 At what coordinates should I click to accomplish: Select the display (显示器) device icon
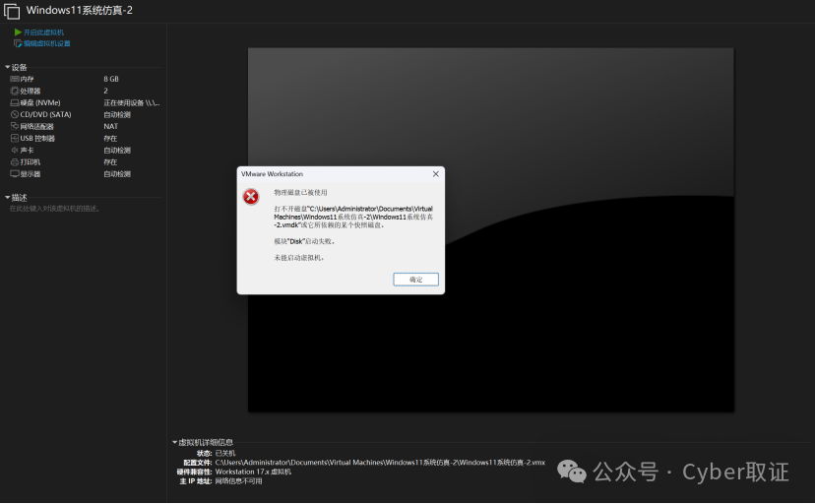15,174
